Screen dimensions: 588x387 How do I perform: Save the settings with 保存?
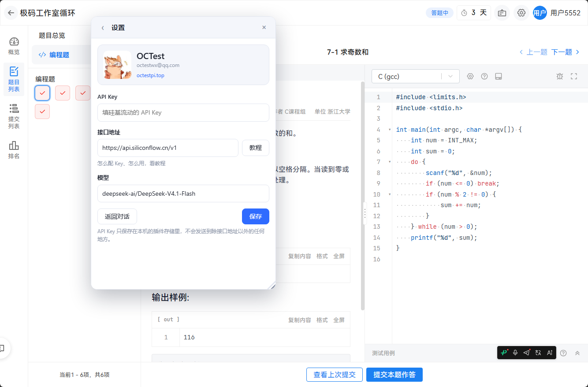[256, 216]
